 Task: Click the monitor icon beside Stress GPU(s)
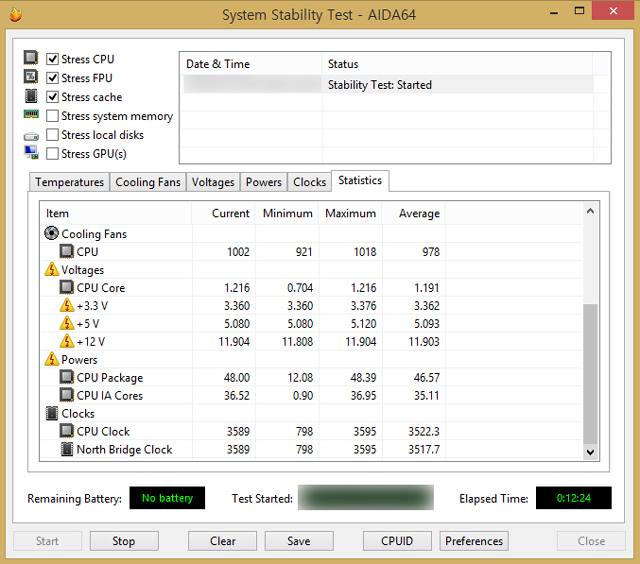(x=31, y=152)
